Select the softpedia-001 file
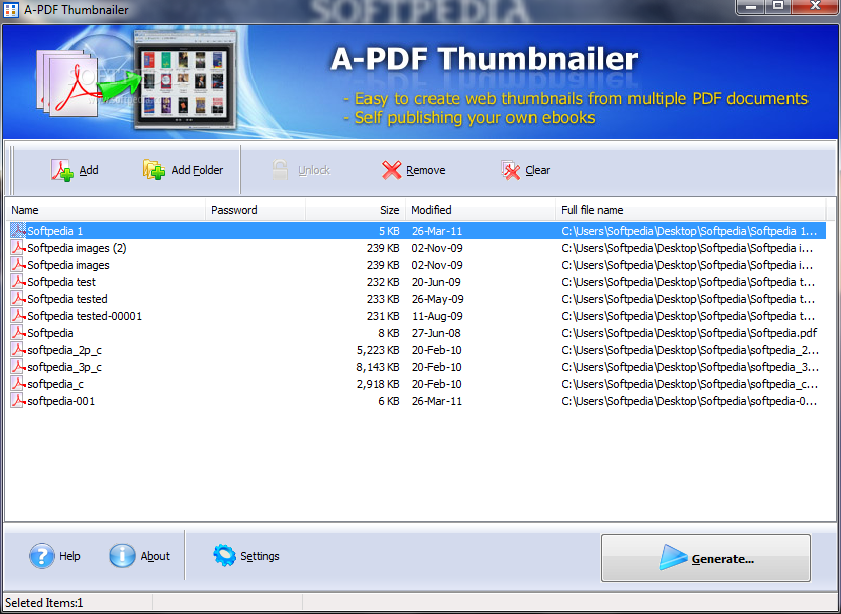The image size is (841, 614). [x=61, y=401]
